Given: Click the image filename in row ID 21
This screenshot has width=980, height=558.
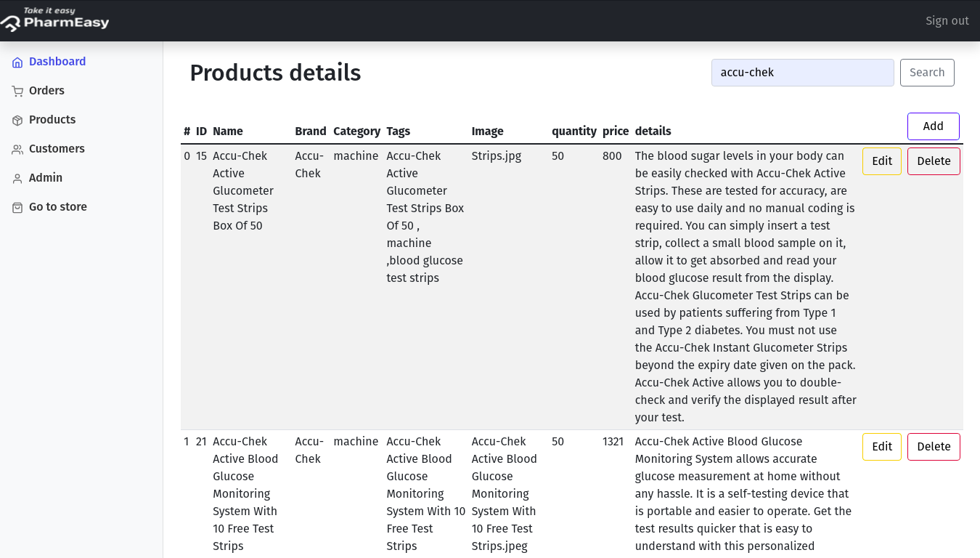Looking at the screenshot, I should (x=504, y=494).
